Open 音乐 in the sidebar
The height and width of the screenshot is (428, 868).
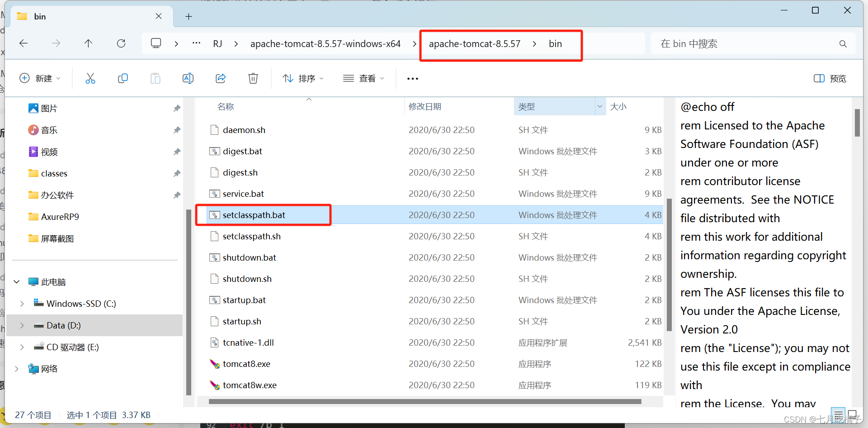(49, 130)
